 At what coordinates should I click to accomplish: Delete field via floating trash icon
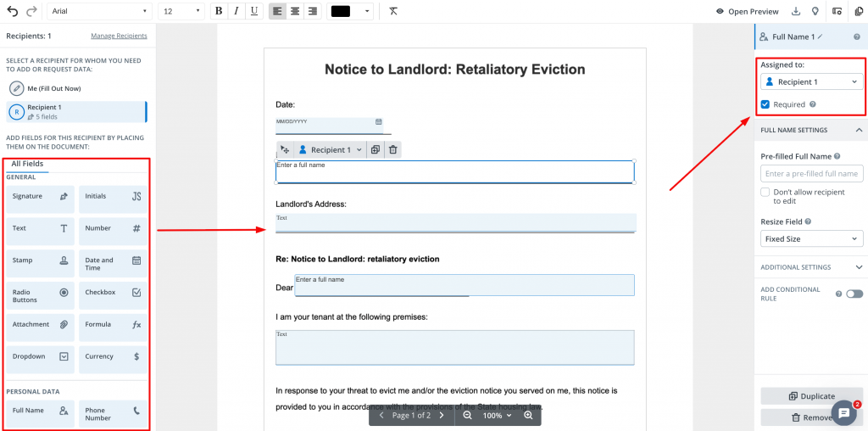pyautogui.click(x=393, y=149)
